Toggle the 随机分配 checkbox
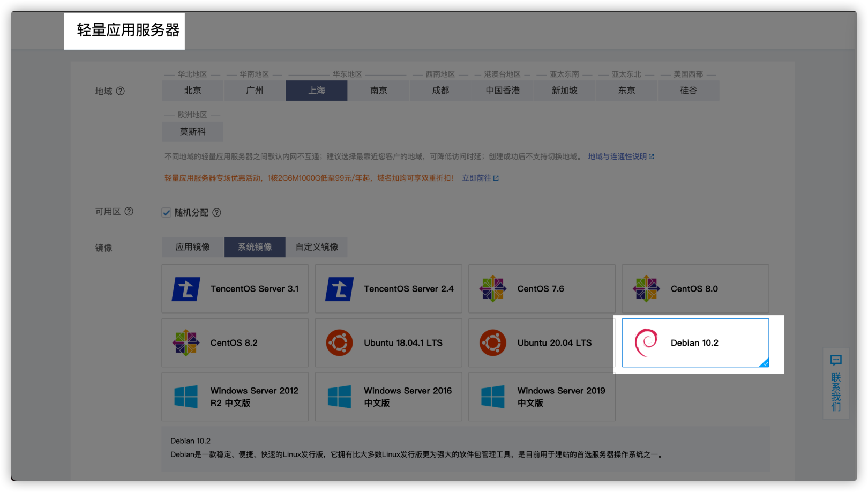Image resolution: width=868 pixels, height=492 pixels. pyautogui.click(x=167, y=213)
